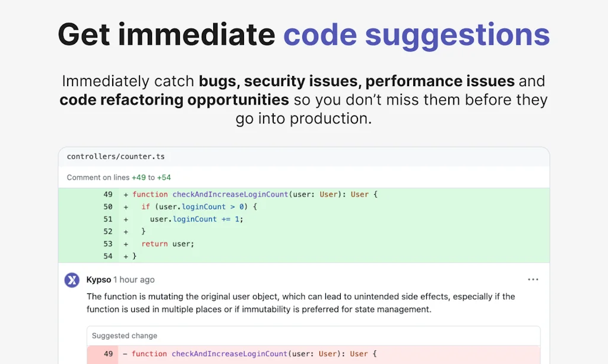Open the Kypso author profile name
This screenshot has width=608, height=364.
[99, 280]
